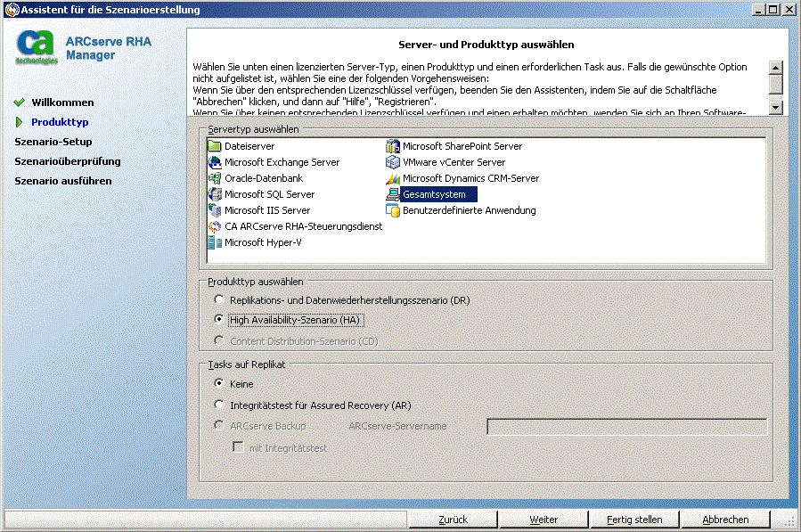
Task: Select Keine under Tasks auf Replikat
Action: pos(219,383)
